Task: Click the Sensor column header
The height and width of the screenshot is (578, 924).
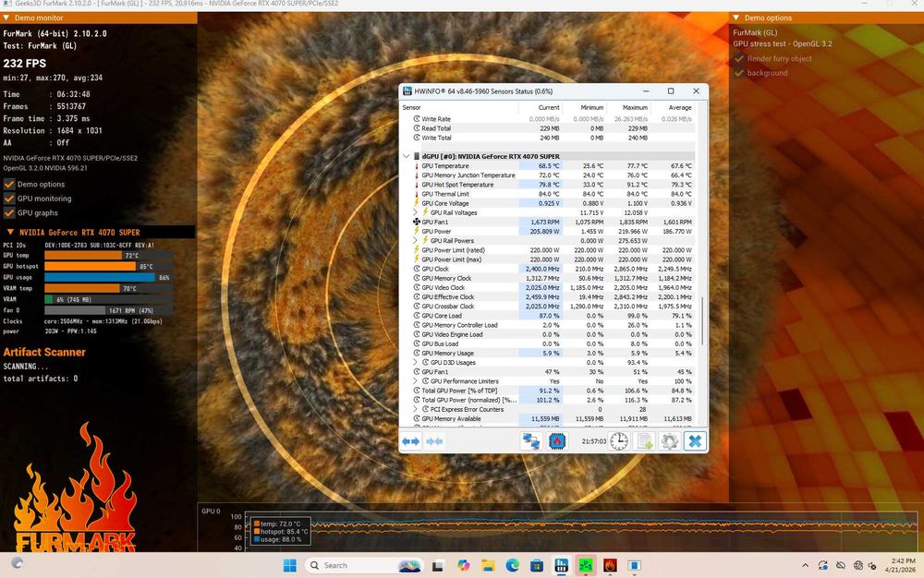Action: coord(459,108)
